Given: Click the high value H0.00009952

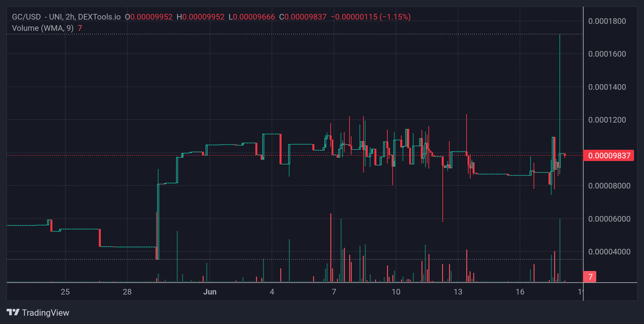Looking at the screenshot, I should coord(201,17).
